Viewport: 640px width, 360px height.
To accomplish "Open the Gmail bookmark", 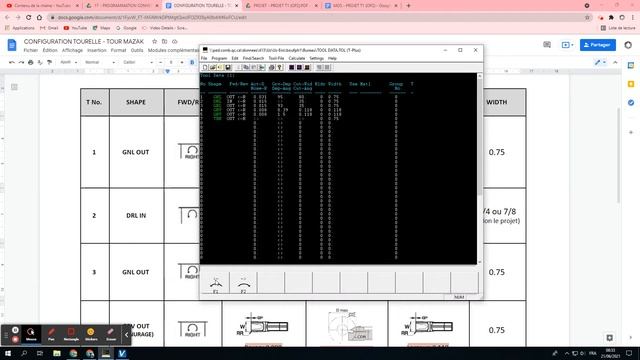I will point(49,28).
